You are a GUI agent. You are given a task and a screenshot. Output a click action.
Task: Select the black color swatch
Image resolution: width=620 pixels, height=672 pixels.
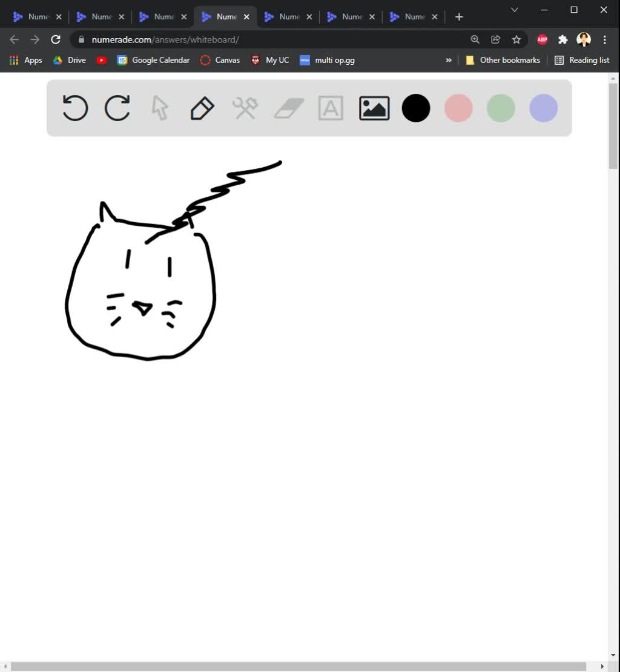tap(415, 108)
